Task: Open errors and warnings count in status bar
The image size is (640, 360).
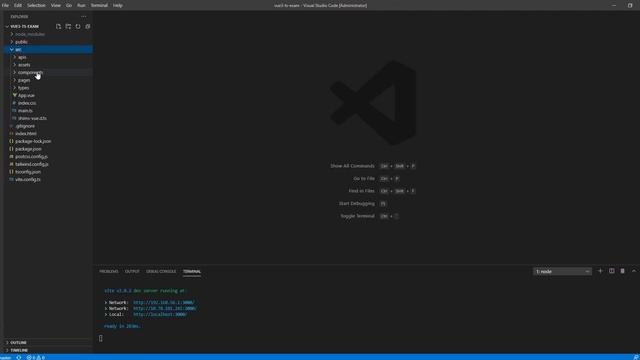Action: click(x=36, y=358)
